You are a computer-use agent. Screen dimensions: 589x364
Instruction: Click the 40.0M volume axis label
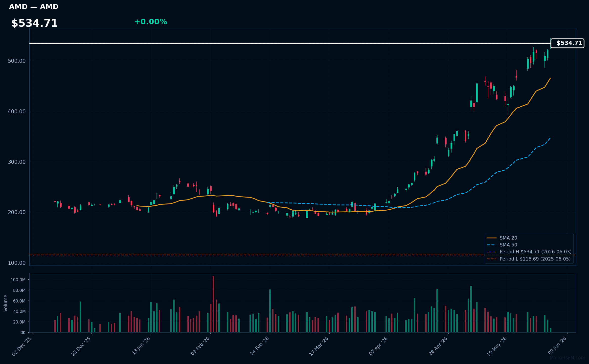19,311
